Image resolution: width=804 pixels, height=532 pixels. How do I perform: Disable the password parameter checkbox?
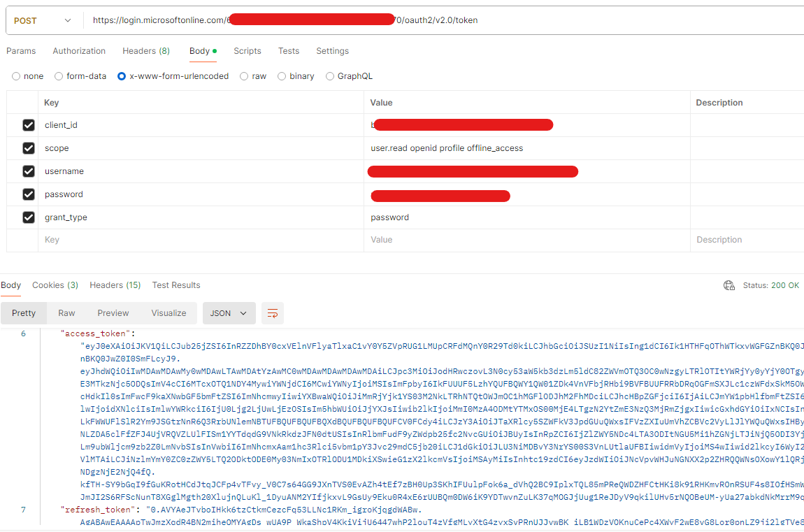tap(28, 196)
